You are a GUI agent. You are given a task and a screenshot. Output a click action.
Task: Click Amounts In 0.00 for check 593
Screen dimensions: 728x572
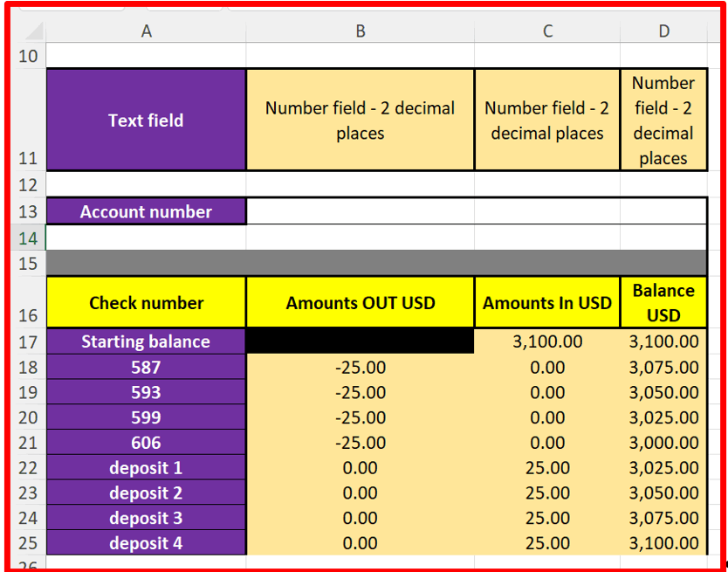click(547, 392)
